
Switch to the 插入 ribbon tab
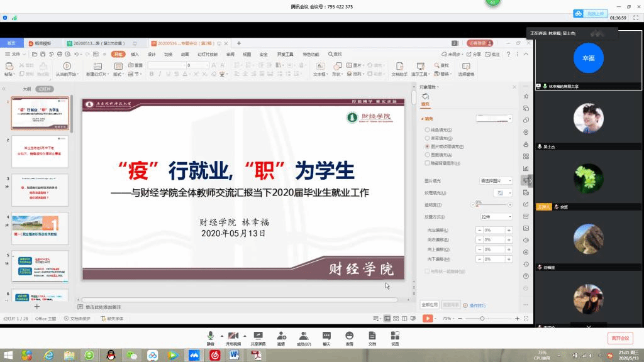(x=135, y=55)
